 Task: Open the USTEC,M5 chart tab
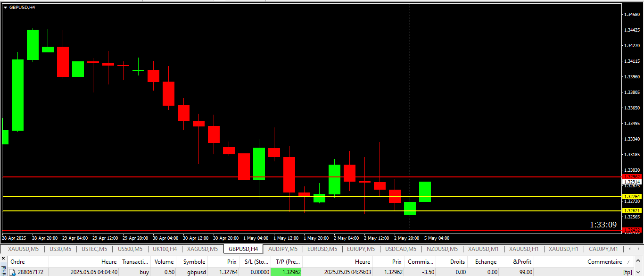click(94, 249)
